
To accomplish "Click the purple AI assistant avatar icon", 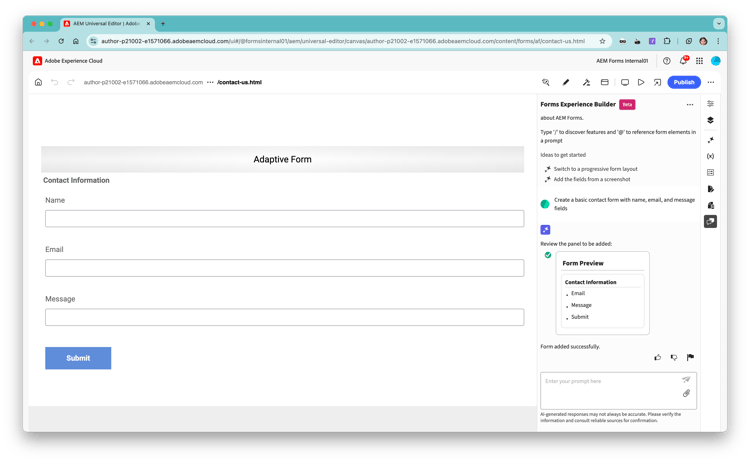I will click(545, 230).
